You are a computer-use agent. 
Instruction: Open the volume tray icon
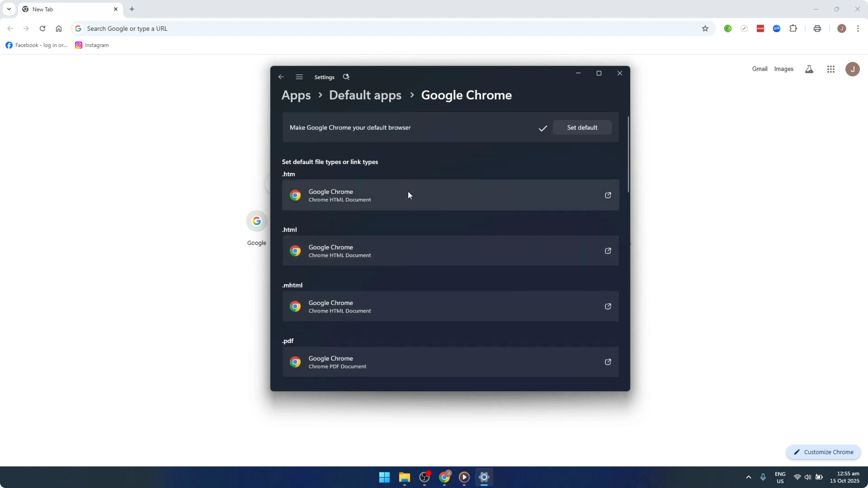click(808, 477)
